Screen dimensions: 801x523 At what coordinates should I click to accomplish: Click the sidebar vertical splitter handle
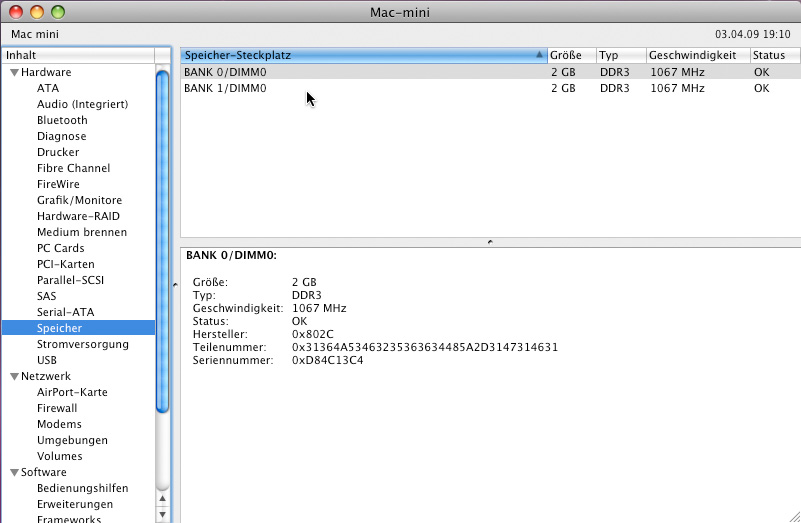(x=175, y=284)
